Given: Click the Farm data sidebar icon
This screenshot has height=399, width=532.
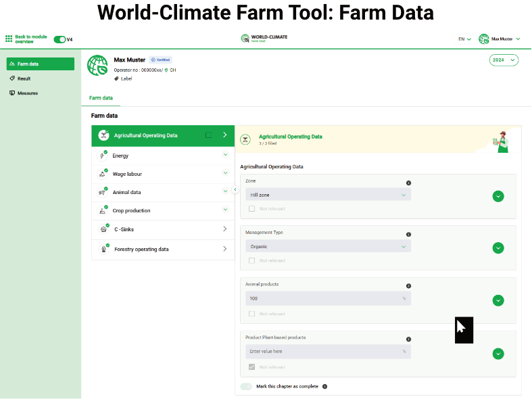Looking at the screenshot, I should click(x=12, y=64).
